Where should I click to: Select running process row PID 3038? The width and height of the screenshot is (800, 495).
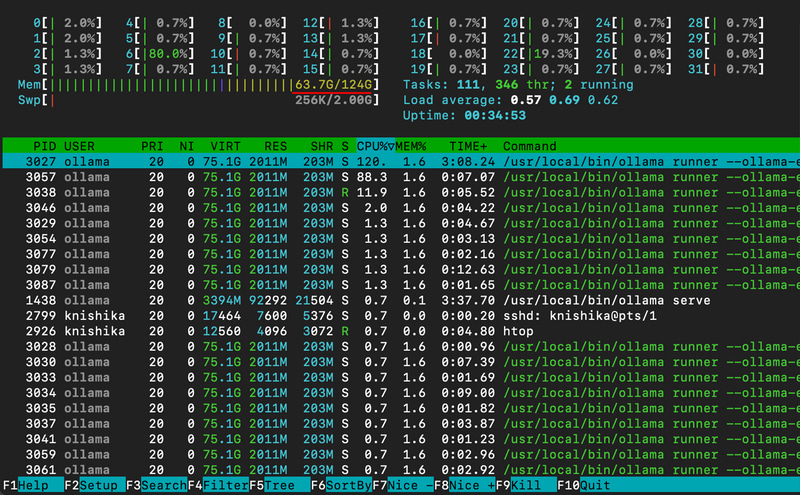(x=401, y=192)
